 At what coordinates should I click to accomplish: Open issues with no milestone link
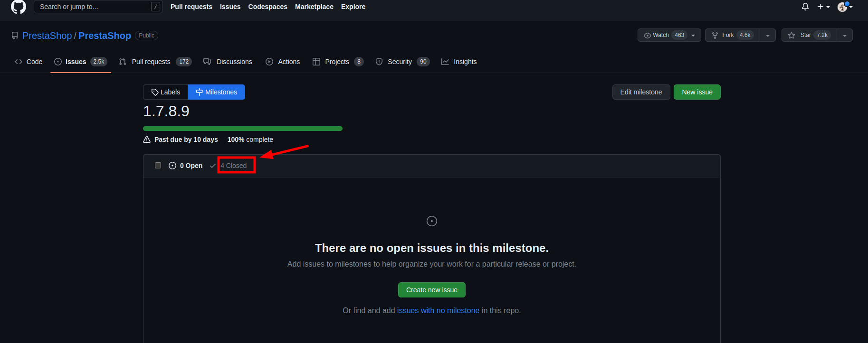(x=438, y=310)
